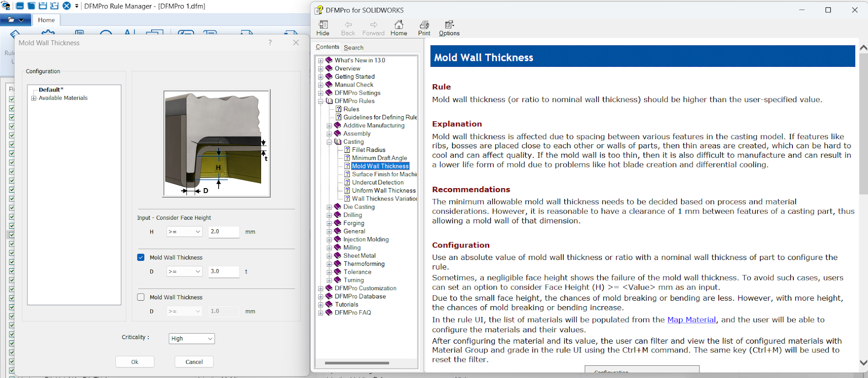
Task: Open the Fillet Radius help topic
Action: [x=368, y=150]
